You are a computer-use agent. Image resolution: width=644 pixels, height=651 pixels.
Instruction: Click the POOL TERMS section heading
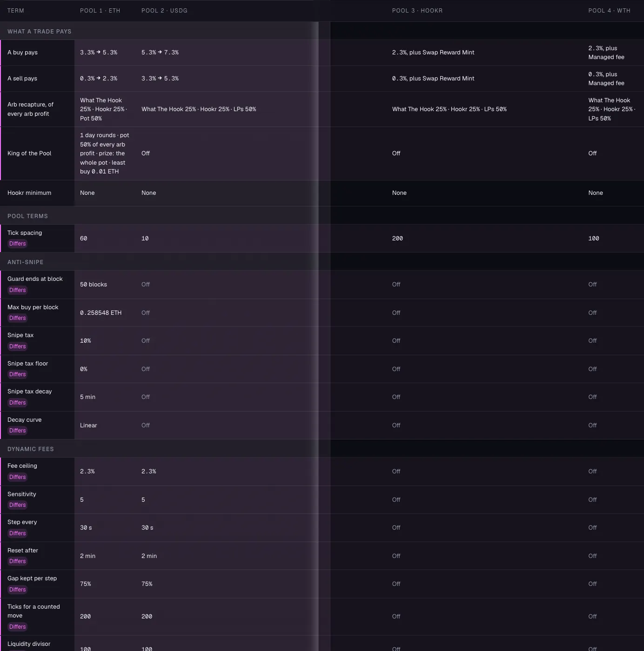coord(27,216)
